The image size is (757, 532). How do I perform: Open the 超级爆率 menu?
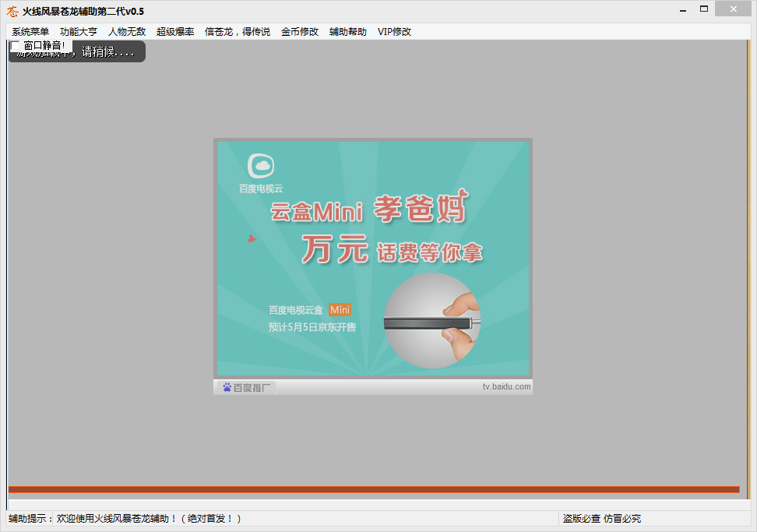point(175,32)
